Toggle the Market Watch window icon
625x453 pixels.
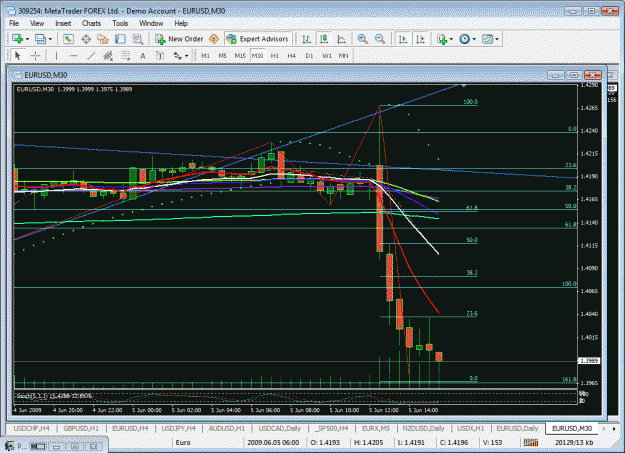68,39
